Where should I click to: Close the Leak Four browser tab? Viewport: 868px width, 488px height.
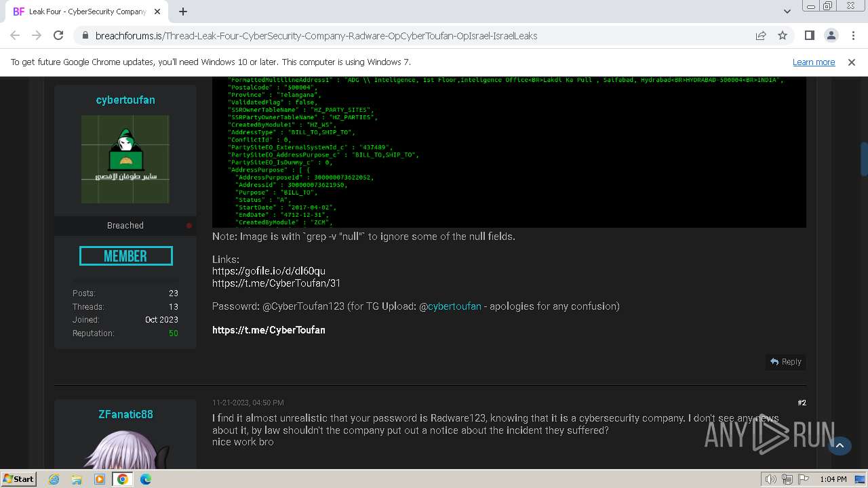pos(158,12)
